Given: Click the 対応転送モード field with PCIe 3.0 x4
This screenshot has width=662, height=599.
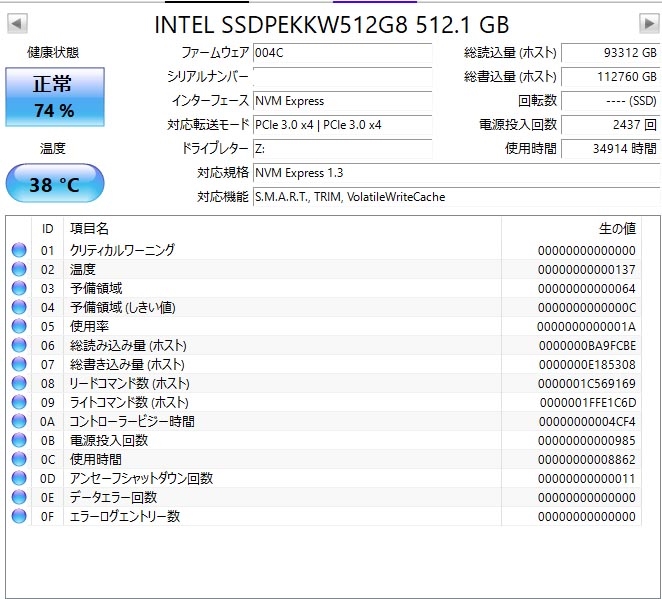Looking at the screenshot, I should tap(342, 125).
